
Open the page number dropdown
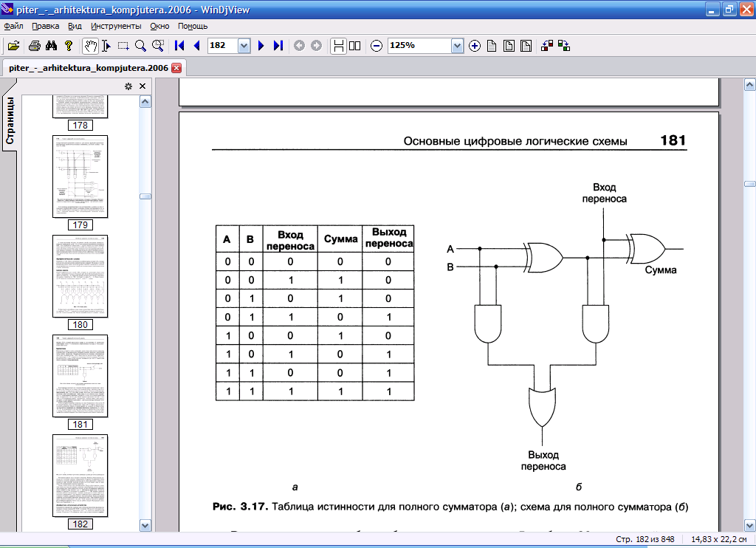pos(244,46)
